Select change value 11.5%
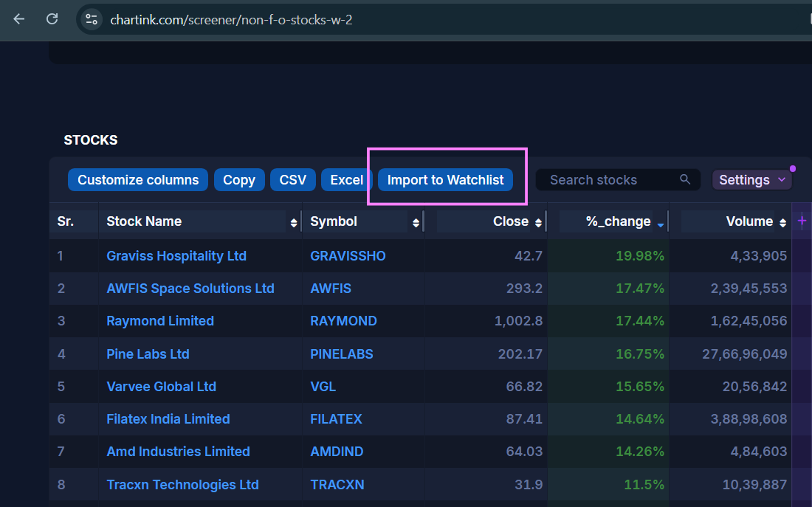The height and width of the screenshot is (507, 812). point(644,485)
